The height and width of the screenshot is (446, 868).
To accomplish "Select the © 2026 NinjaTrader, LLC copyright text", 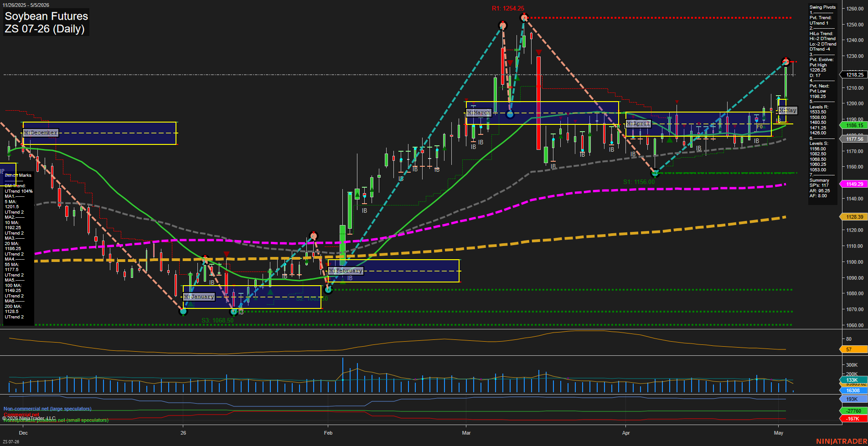I will pyautogui.click(x=29, y=418).
